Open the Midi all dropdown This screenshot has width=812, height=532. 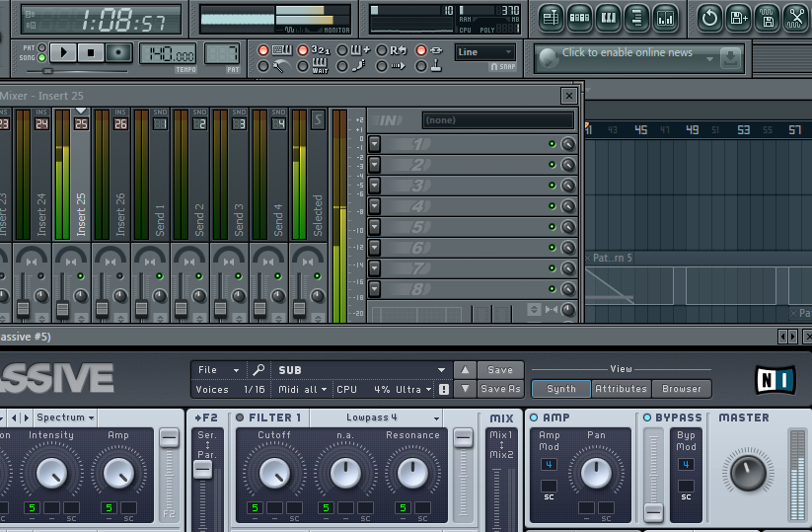(x=303, y=390)
